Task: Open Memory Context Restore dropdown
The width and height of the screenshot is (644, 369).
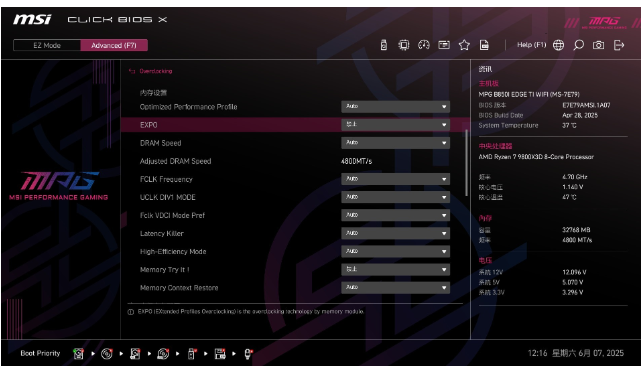Action: tap(395, 287)
